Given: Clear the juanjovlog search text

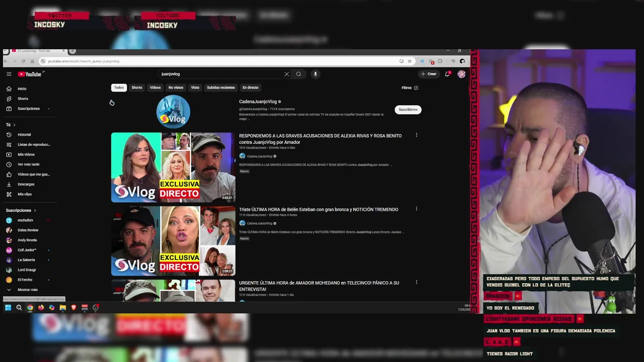Looking at the screenshot, I should tap(287, 74).
